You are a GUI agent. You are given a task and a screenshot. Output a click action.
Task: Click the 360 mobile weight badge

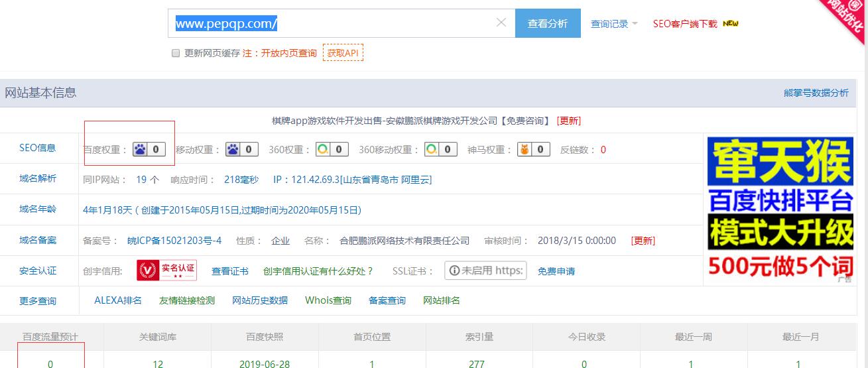pyautogui.click(x=441, y=149)
